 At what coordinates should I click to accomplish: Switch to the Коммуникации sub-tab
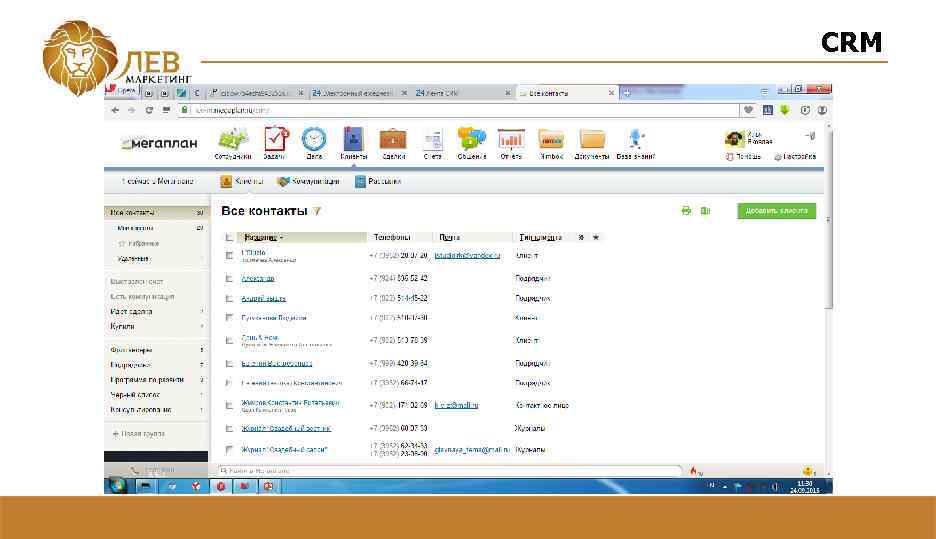309,181
